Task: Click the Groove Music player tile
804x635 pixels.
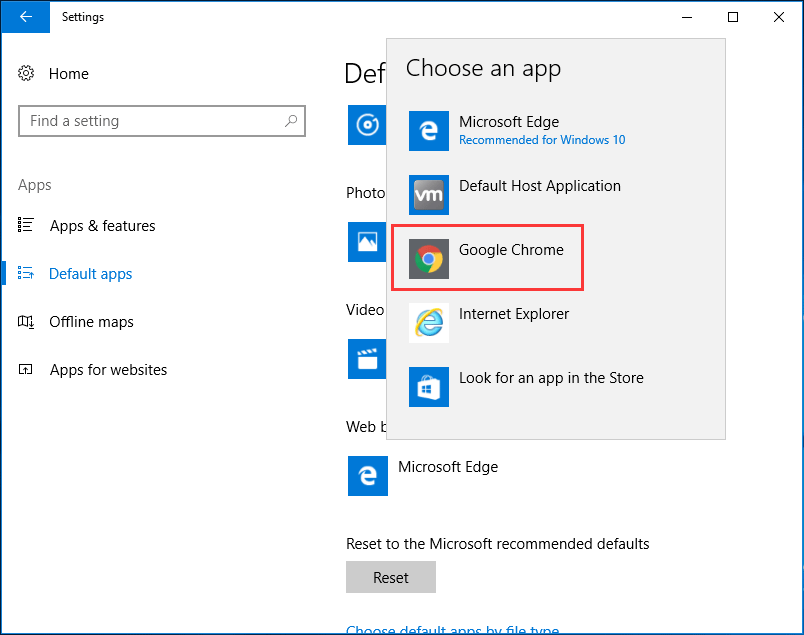Action: click(367, 125)
